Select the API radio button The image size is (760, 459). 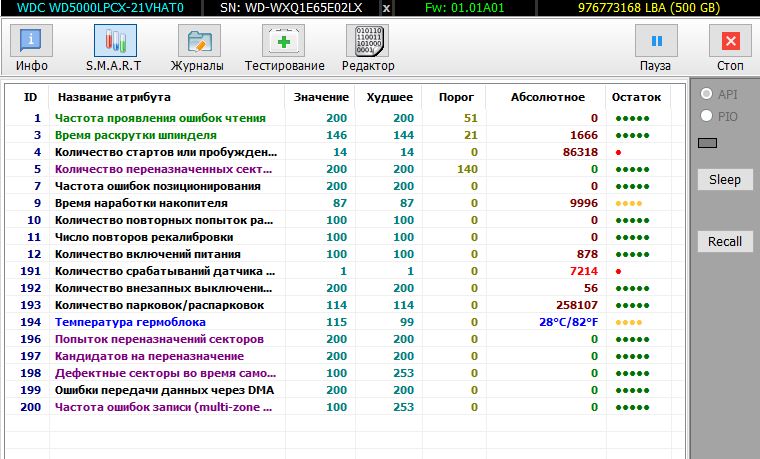[707, 94]
